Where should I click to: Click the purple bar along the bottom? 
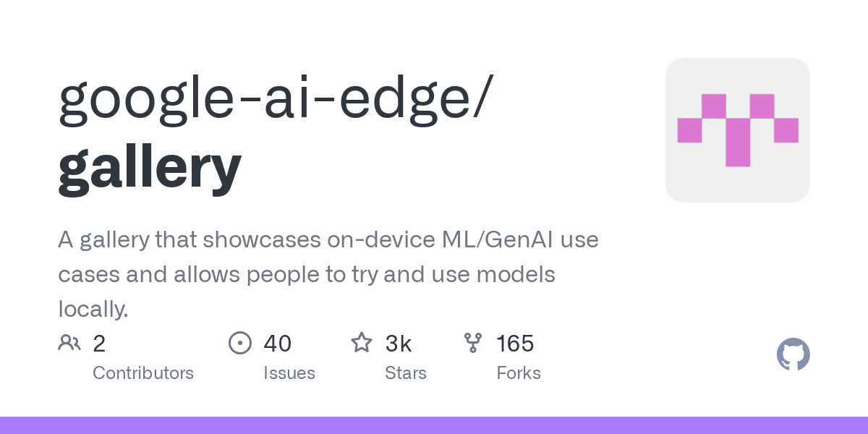(434, 425)
